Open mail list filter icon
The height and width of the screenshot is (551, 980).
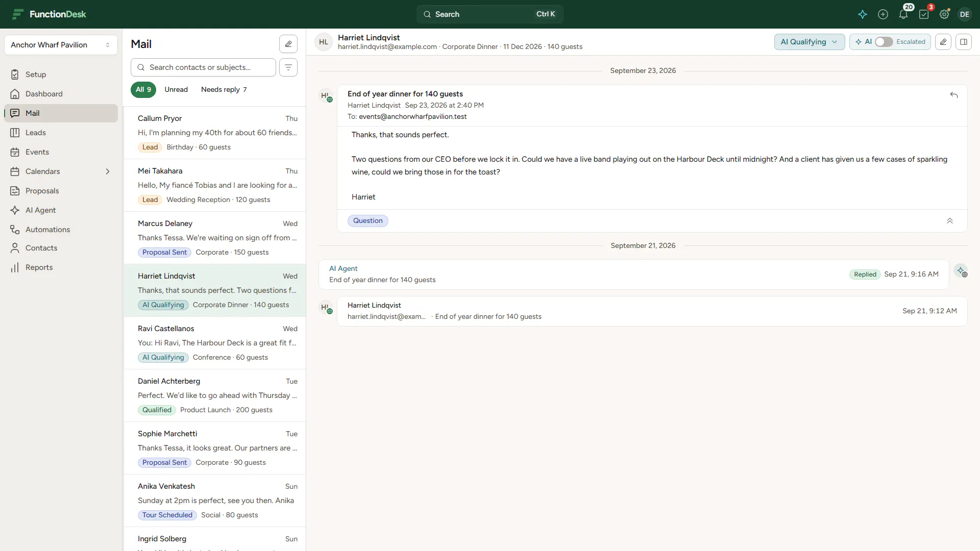288,67
